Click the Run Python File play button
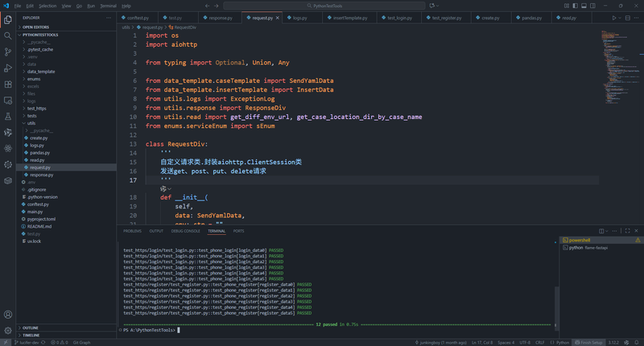Viewport: 644px width, 346px height. click(x=614, y=17)
